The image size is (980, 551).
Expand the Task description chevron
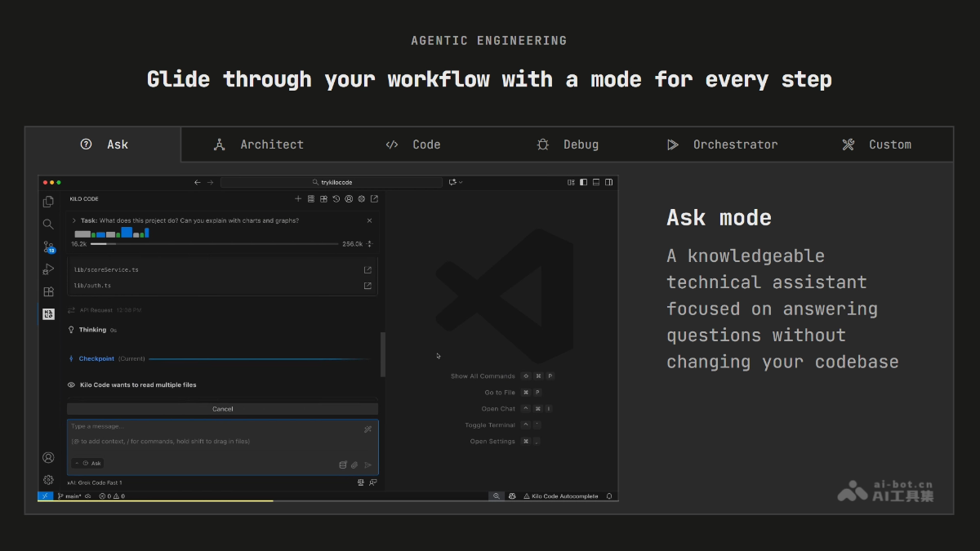[x=73, y=220]
